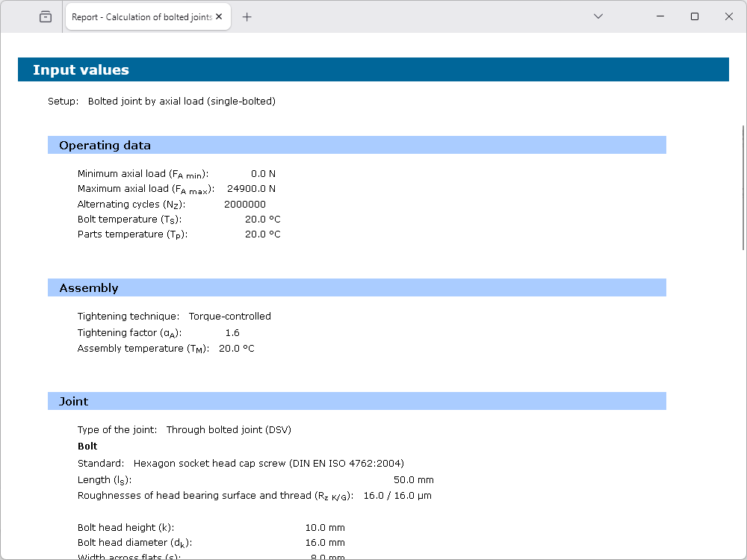Close the Report tab
This screenshot has width=747, height=560.
pos(220,17)
